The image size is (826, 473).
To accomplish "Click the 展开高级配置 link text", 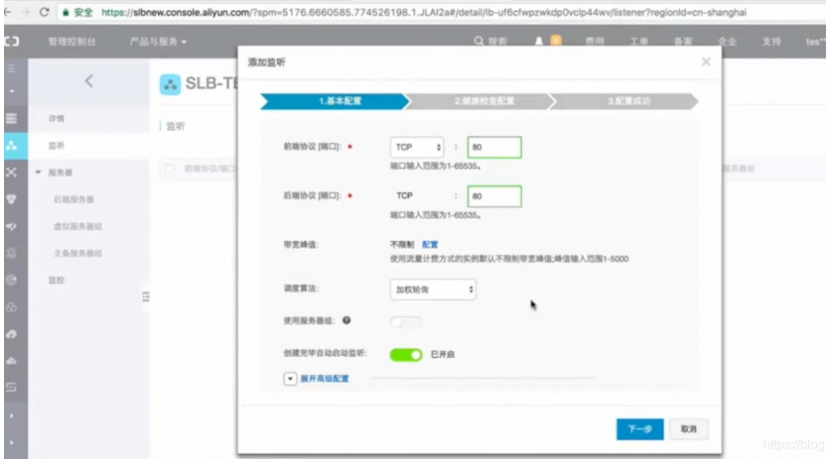I will pyautogui.click(x=324, y=379).
